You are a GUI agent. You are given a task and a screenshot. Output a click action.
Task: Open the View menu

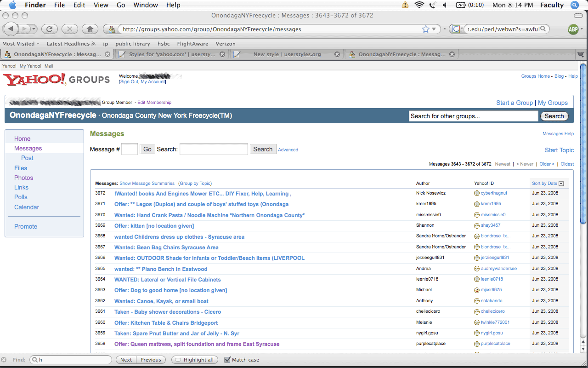pos(101,5)
